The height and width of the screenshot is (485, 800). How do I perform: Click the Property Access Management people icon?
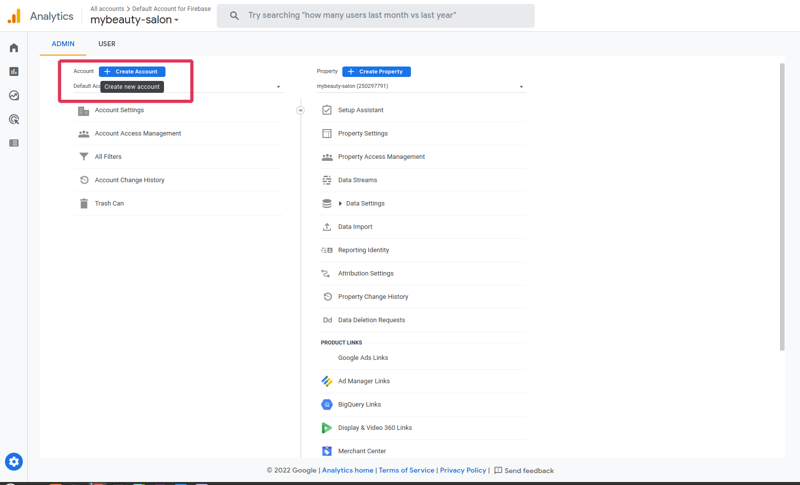327,157
